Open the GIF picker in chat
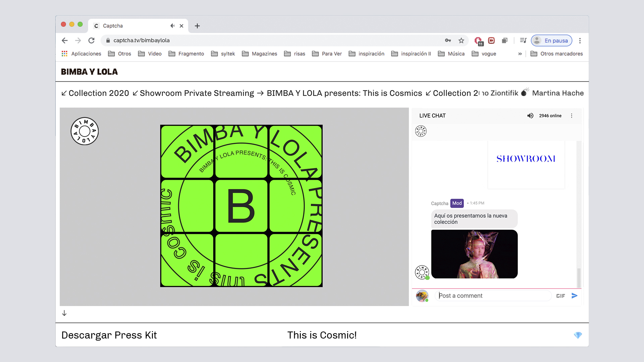The width and height of the screenshot is (644, 362). (x=560, y=296)
